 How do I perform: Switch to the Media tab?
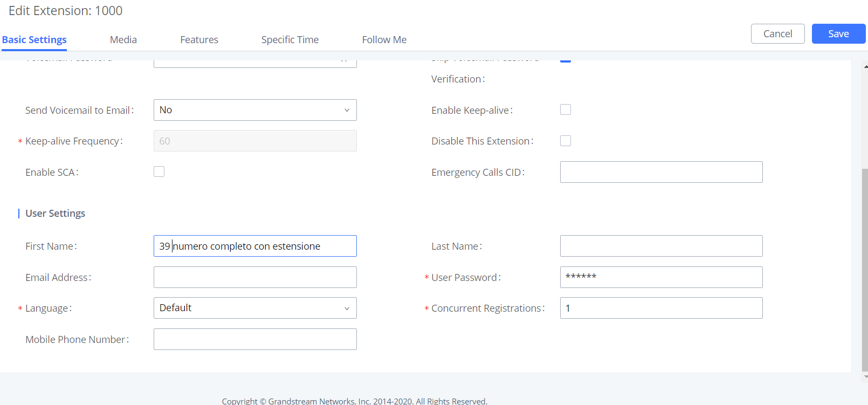123,39
